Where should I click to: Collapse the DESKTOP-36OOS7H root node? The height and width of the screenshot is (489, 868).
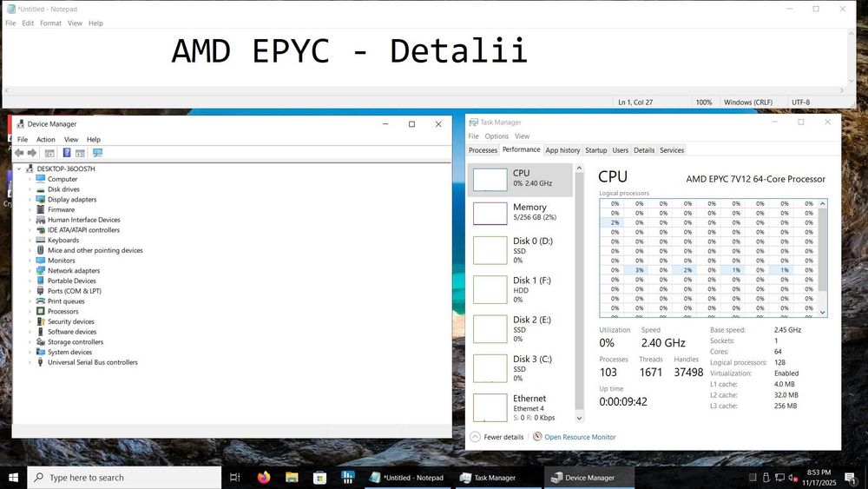click(19, 169)
